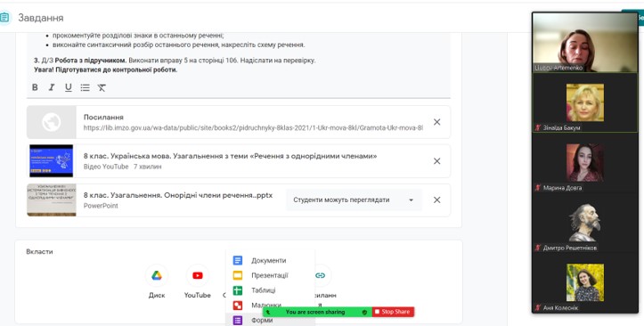The image size is (644, 326).
Task: Create new Презентації file
Action: 270,275
